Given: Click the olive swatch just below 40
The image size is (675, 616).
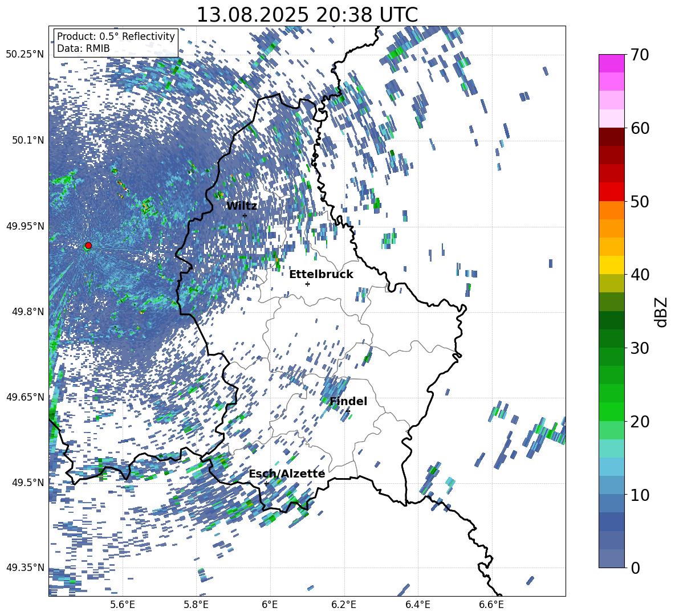Looking at the screenshot, I should [611, 283].
